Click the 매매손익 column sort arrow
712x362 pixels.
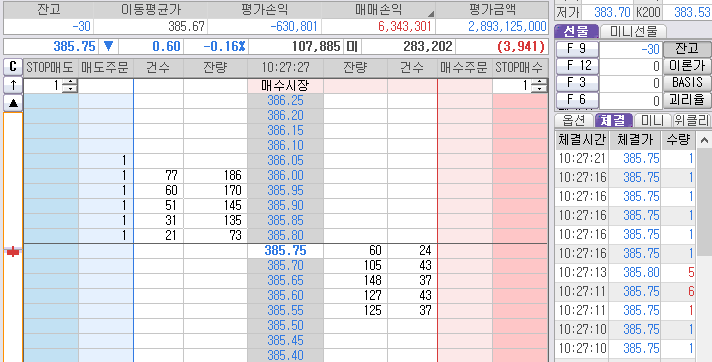(430, 14)
